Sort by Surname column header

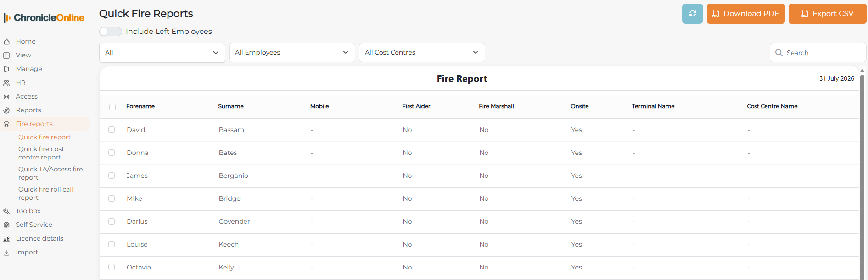(231, 106)
